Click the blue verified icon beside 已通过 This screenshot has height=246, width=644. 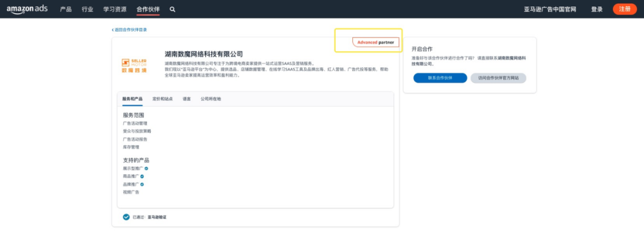(x=126, y=217)
